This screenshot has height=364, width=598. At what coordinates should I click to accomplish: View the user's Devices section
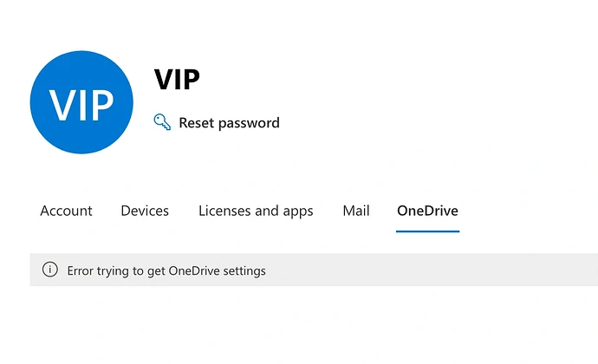pos(145,211)
